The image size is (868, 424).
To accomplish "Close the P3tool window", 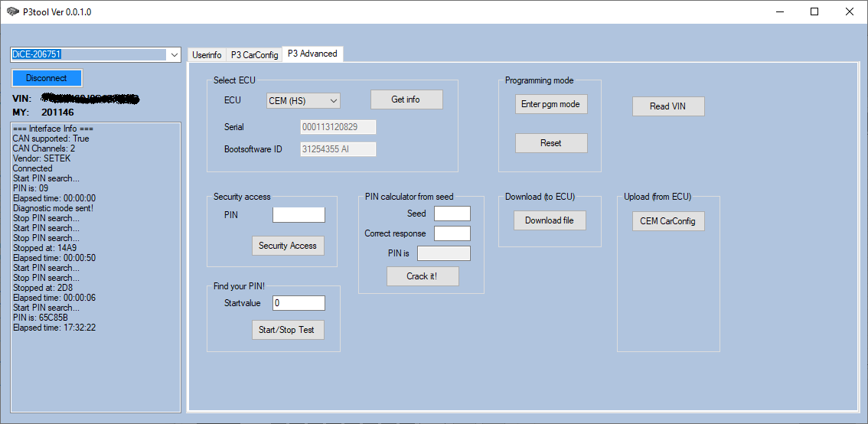I will tap(849, 11).
